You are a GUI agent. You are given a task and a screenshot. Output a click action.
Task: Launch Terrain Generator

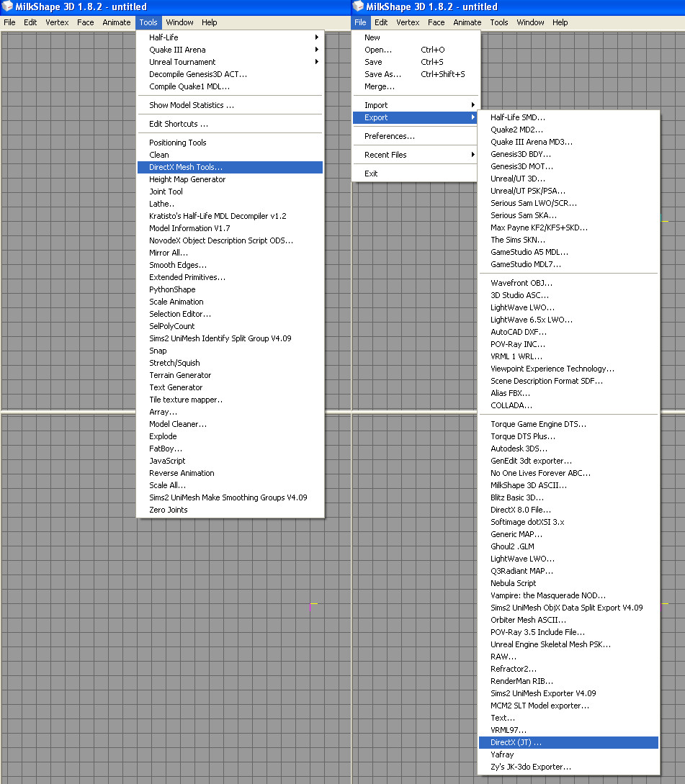click(x=230, y=376)
